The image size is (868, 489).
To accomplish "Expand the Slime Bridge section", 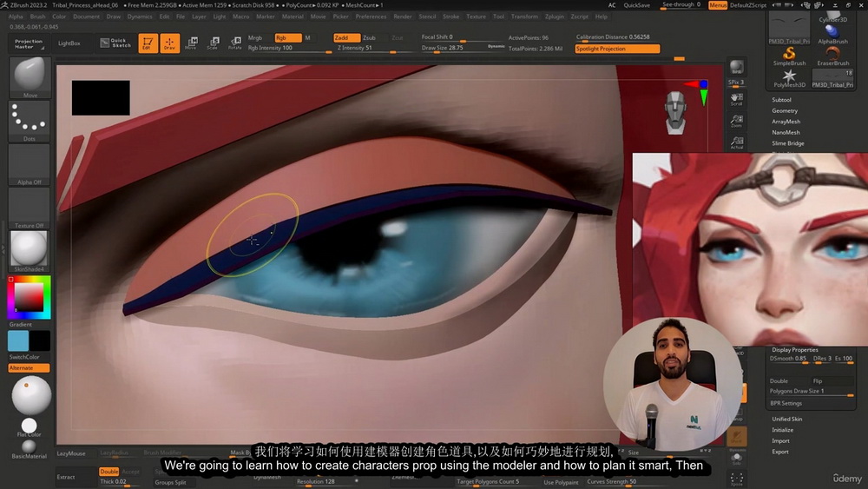I will point(788,143).
